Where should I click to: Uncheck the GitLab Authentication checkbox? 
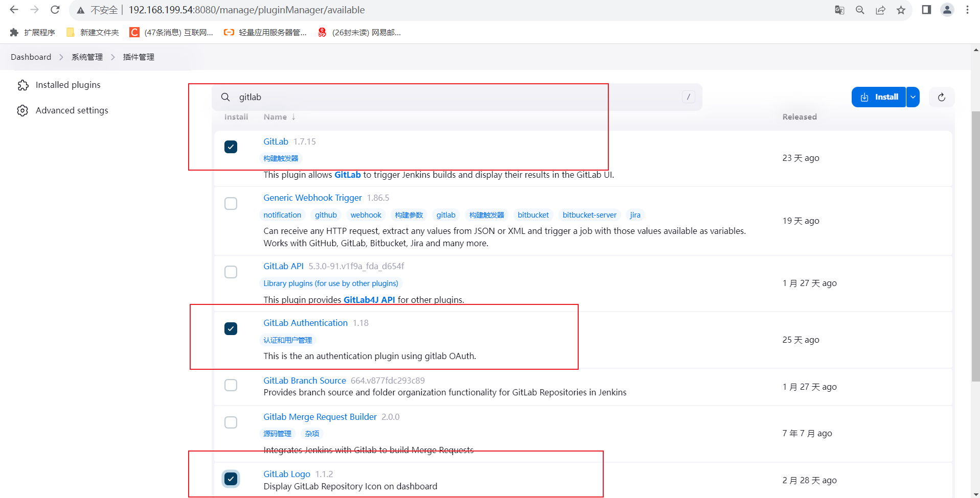coord(231,329)
